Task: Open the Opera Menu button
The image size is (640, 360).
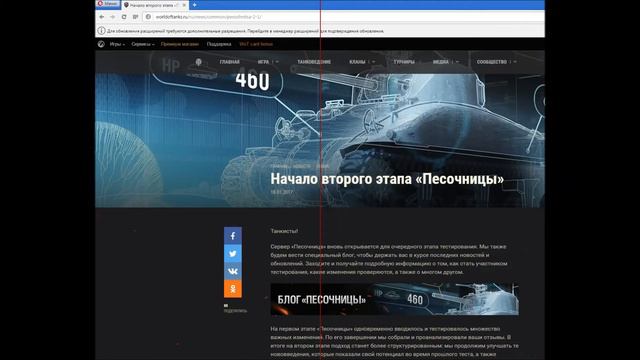Action: pos(108,4)
